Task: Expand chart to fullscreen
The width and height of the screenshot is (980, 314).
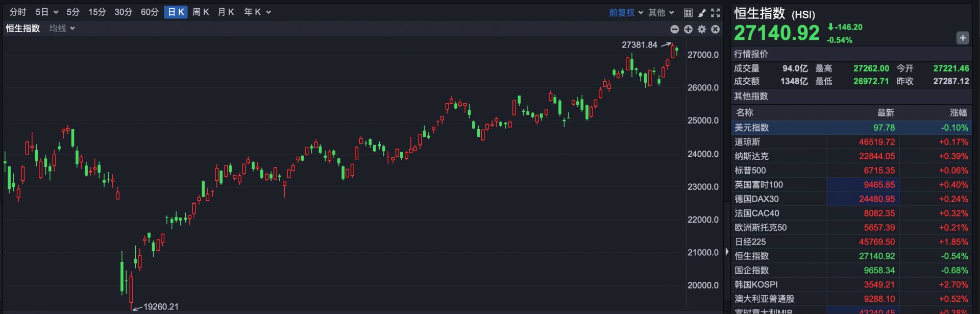Action: point(716,12)
